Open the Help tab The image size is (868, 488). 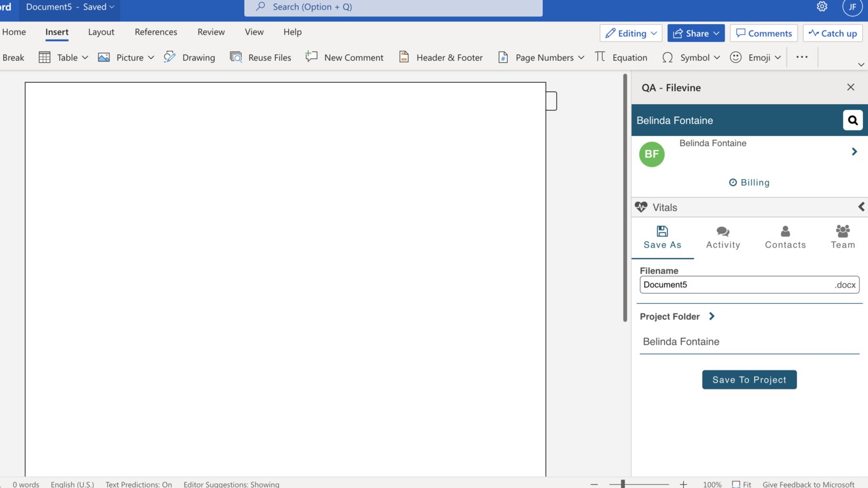(292, 32)
